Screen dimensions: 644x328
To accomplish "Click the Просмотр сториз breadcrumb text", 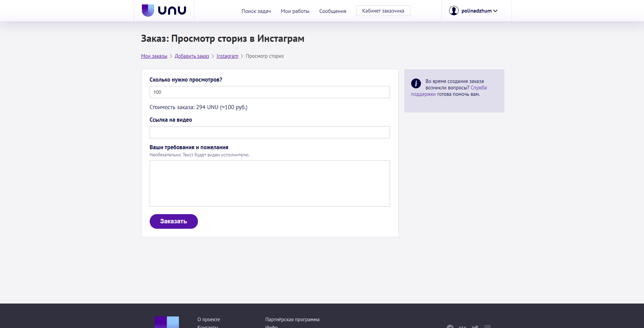I will pyautogui.click(x=264, y=56).
